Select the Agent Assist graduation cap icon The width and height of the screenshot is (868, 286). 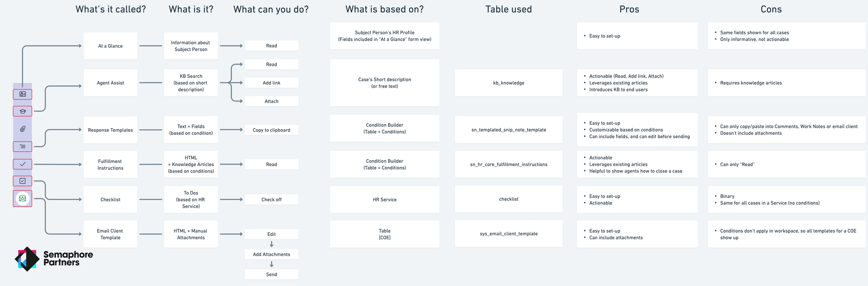(23, 111)
